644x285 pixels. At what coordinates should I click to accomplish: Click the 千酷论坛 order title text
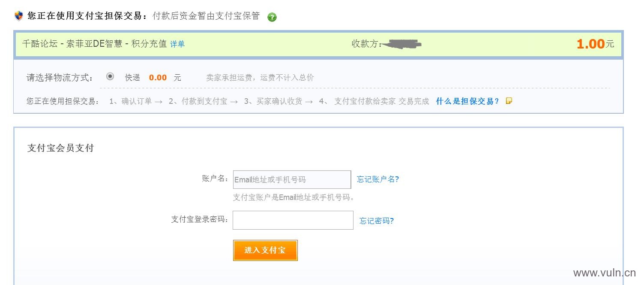tap(94, 44)
